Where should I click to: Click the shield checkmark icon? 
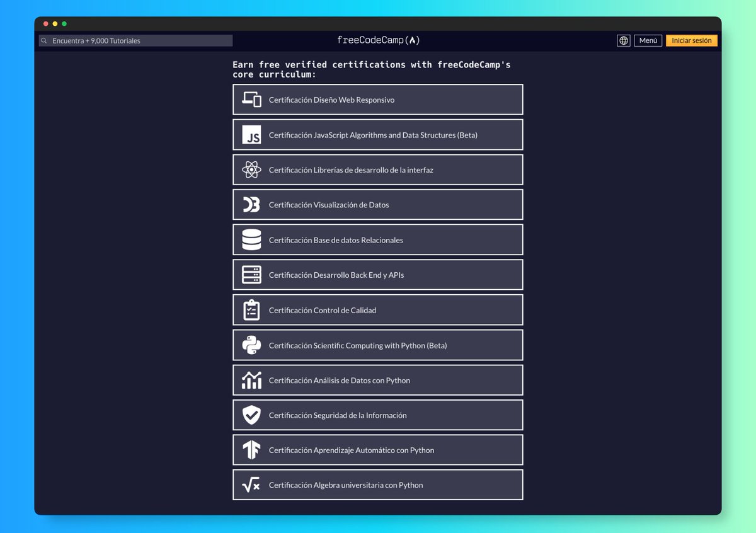(251, 415)
